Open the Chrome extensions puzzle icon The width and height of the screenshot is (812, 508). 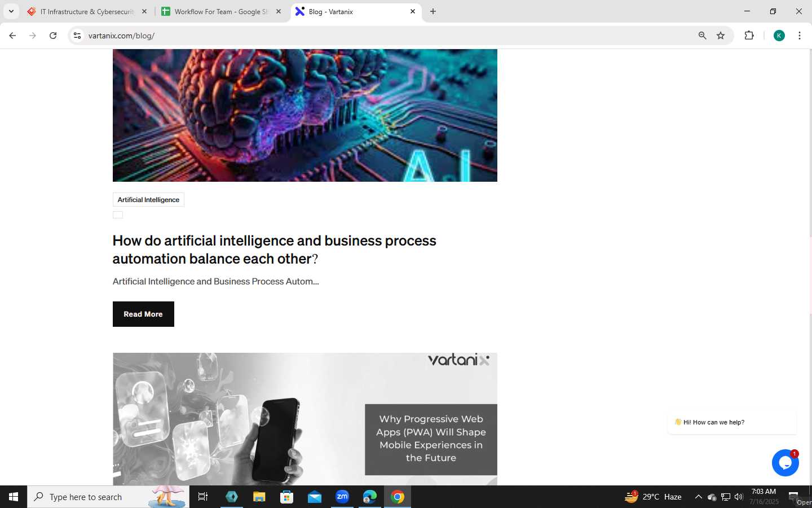[749, 36]
